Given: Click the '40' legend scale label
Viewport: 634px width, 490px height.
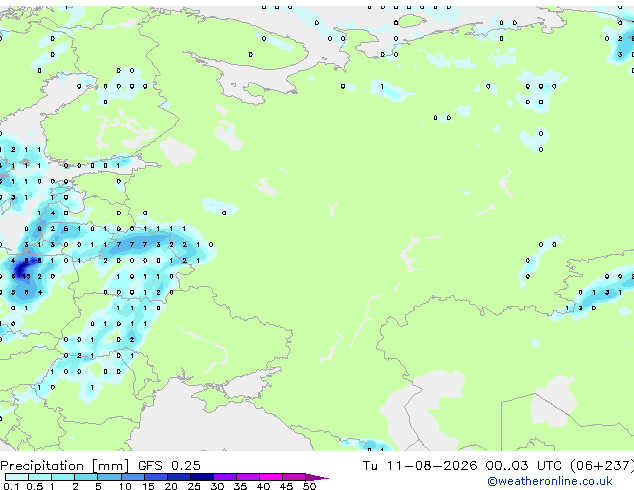Looking at the screenshot, I should 263,486.
